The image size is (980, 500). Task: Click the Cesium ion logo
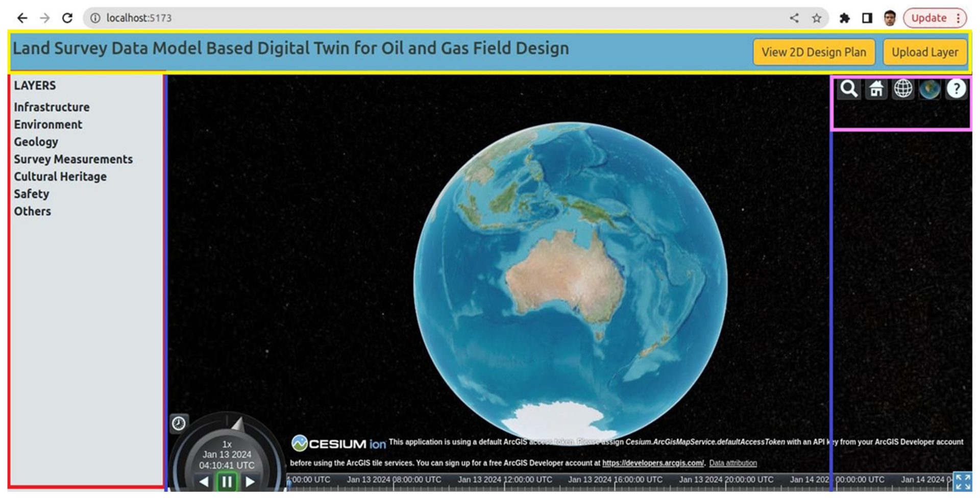[x=338, y=443]
